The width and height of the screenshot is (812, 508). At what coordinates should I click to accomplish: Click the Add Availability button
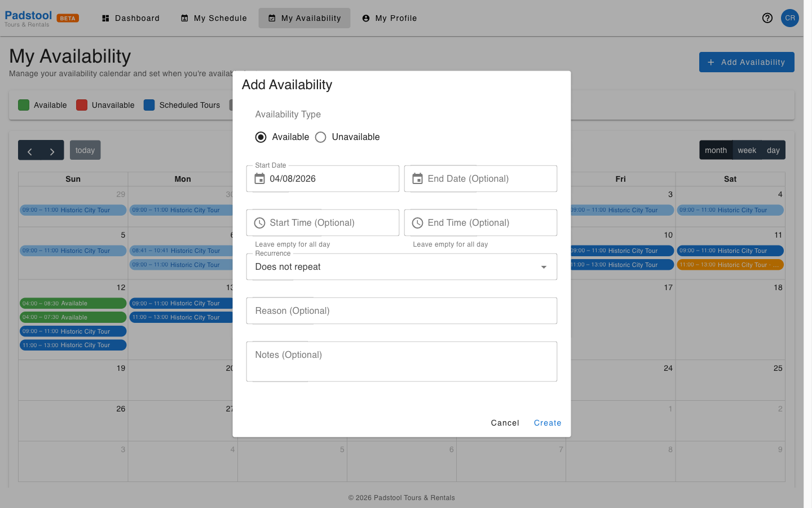(x=747, y=62)
